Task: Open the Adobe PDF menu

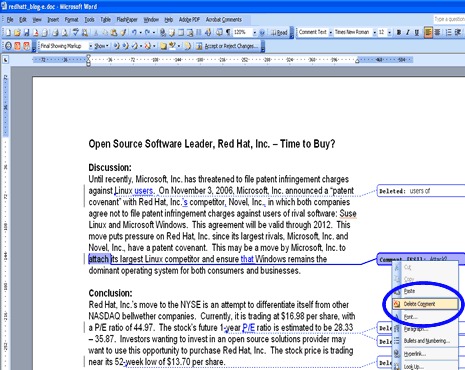Action: (189, 20)
